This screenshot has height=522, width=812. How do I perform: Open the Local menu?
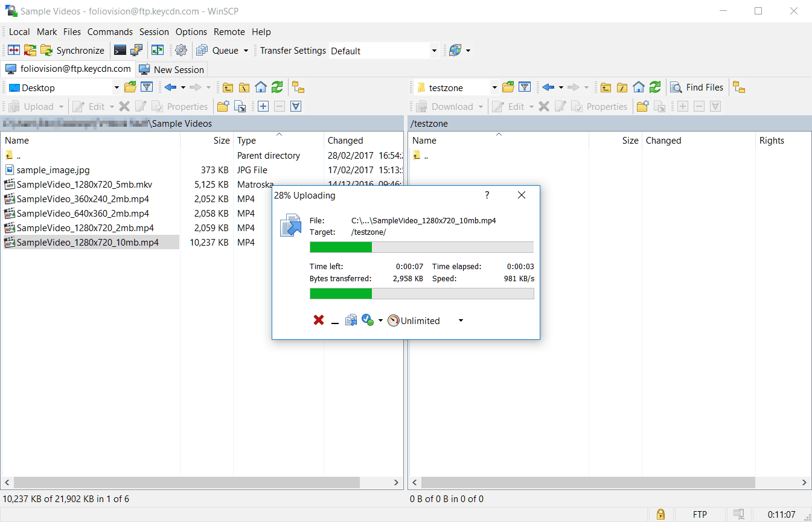pyautogui.click(x=19, y=32)
